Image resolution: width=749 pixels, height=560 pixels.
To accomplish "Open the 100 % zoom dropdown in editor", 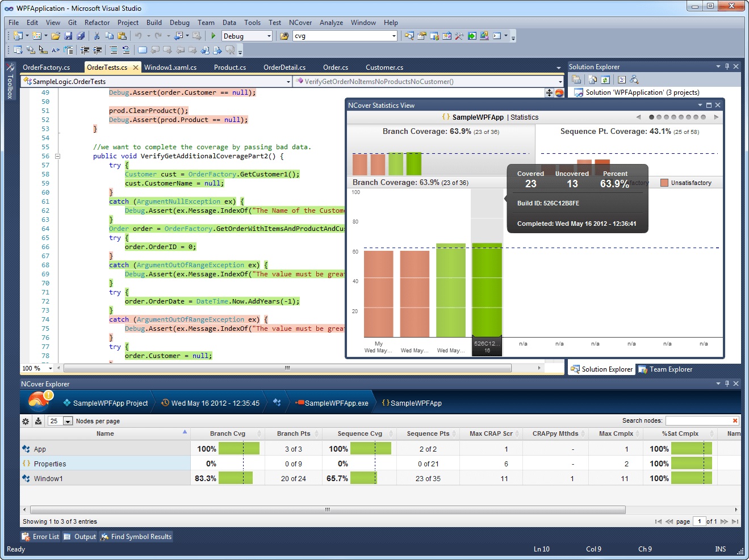I will (50, 368).
